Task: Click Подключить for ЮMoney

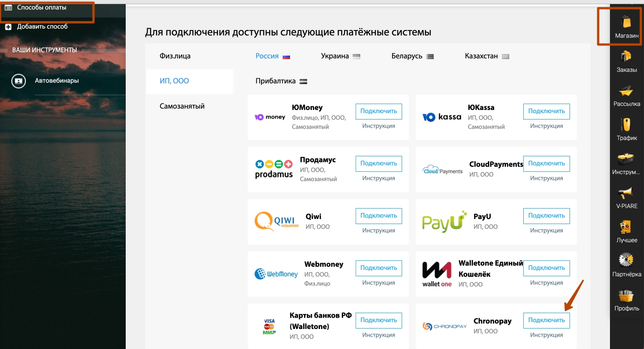Action: coord(379,111)
